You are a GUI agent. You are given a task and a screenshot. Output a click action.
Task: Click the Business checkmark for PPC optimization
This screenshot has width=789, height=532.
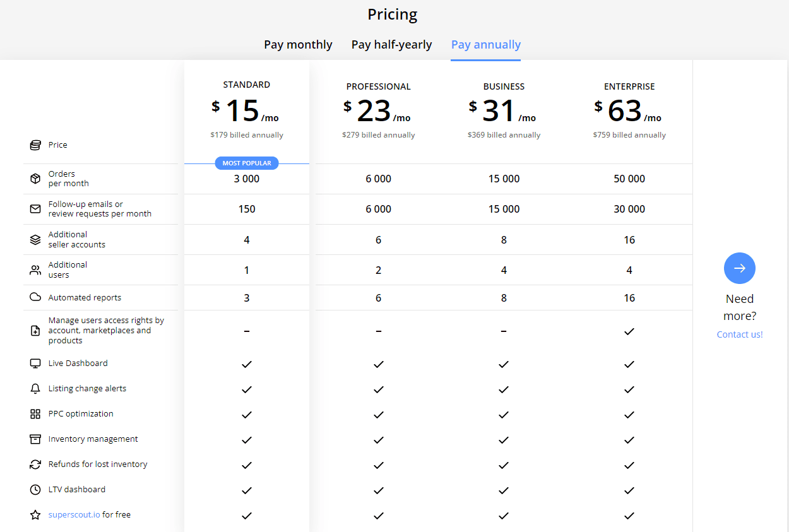click(504, 415)
